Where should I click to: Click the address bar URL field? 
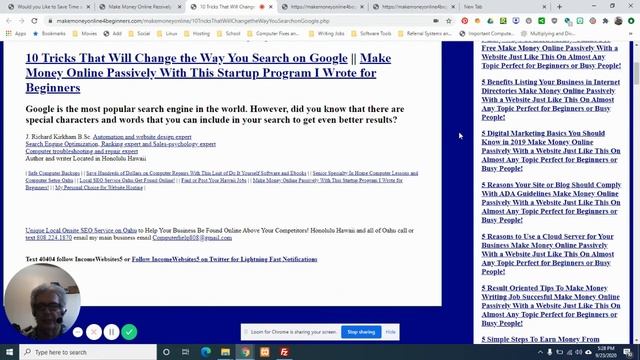point(241,21)
